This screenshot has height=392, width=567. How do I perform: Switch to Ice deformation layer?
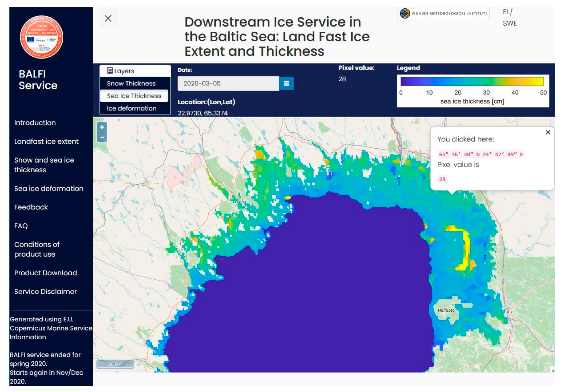point(131,108)
